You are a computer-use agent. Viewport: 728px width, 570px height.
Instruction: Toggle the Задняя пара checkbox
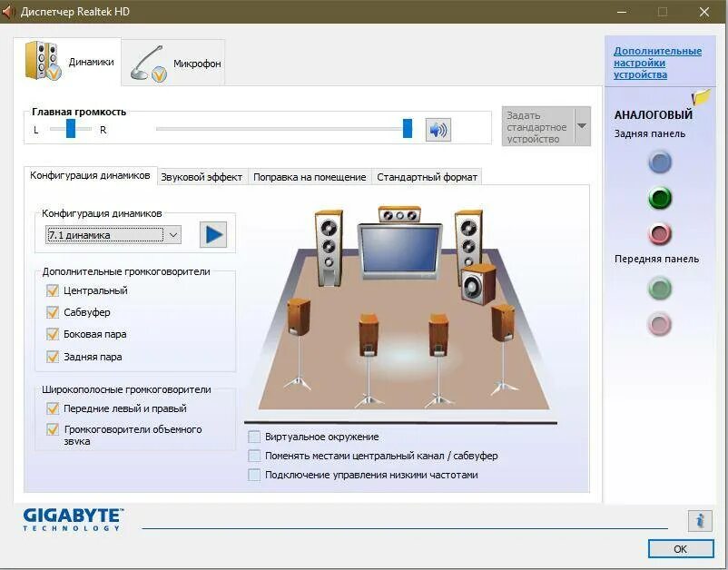pyautogui.click(x=53, y=357)
